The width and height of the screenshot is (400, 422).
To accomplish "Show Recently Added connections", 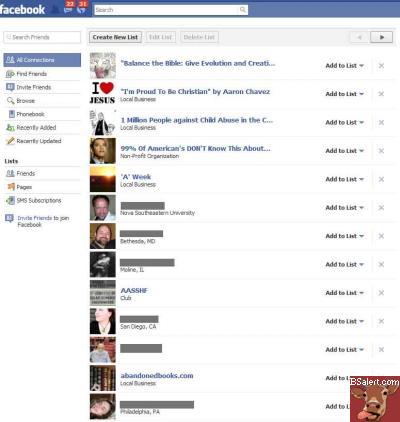I will tap(42, 128).
